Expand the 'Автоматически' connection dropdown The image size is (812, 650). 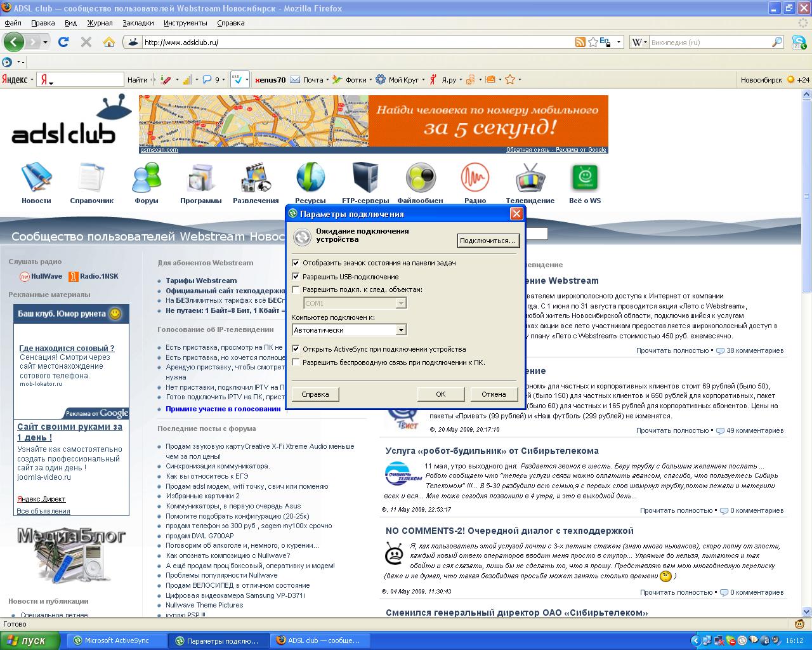click(400, 330)
